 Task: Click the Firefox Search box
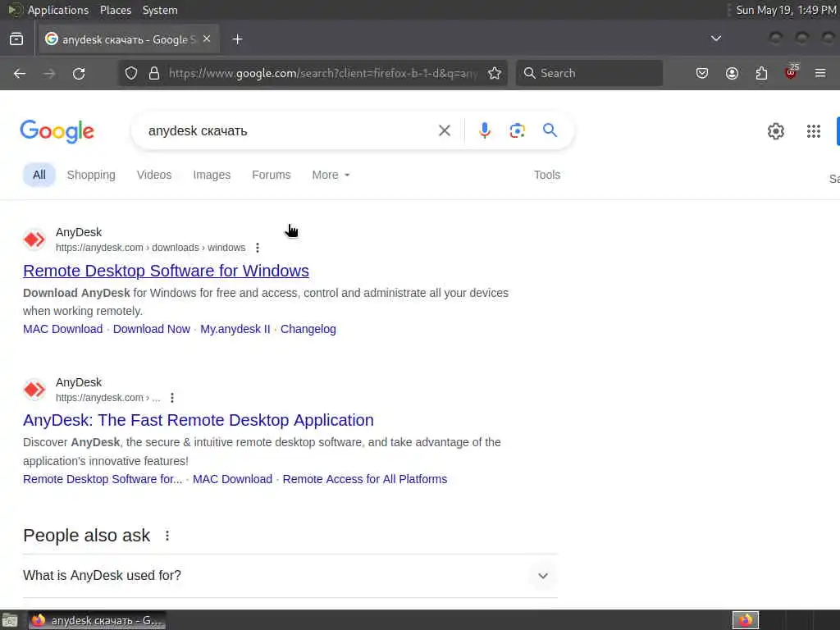589,73
